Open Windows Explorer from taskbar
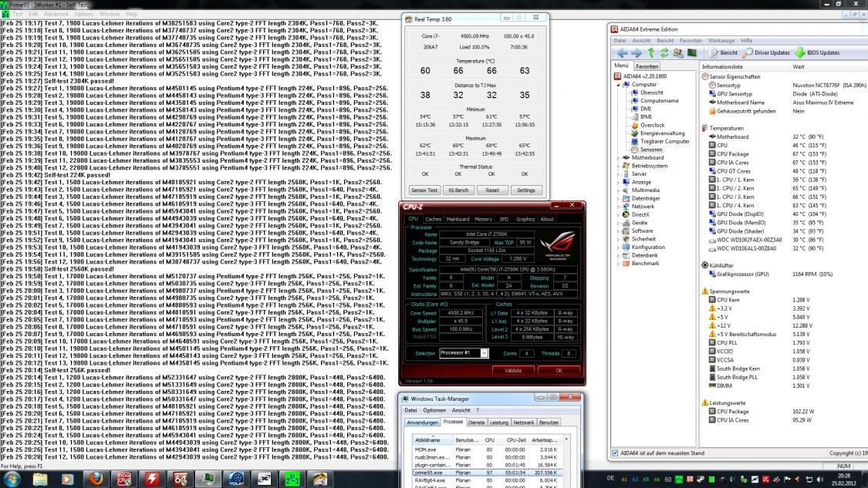This screenshot has width=868, height=488. point(40,479)
